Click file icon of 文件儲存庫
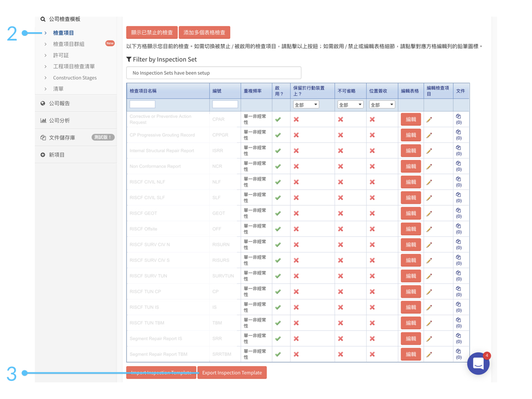This screenshot has height=399, width=532. 43,137
